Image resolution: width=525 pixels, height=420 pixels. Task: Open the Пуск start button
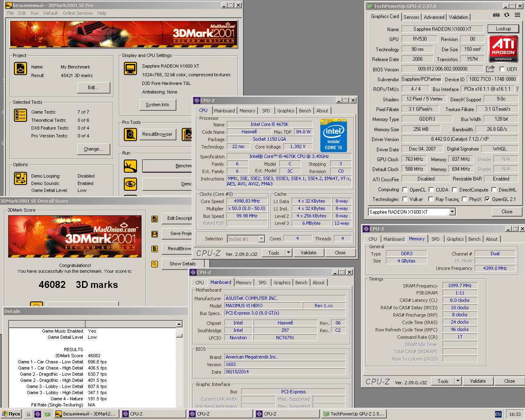(11, 414)
